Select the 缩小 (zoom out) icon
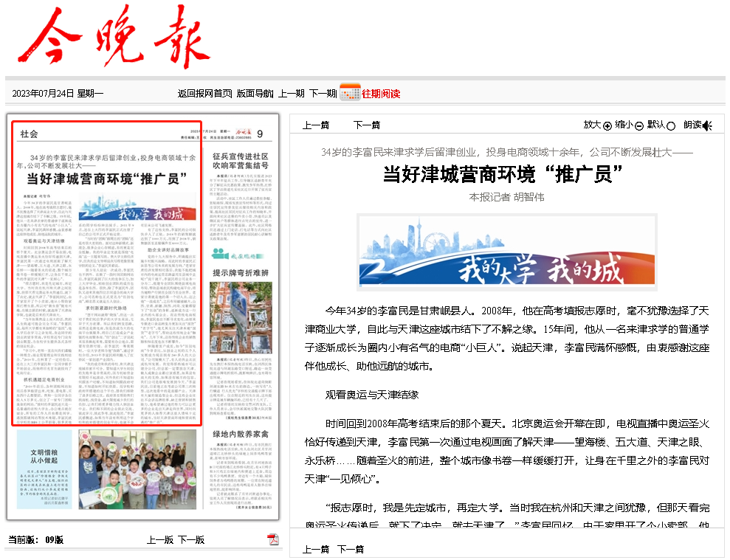This screenshot has width=730, height=560. click(x=638, y=125)
